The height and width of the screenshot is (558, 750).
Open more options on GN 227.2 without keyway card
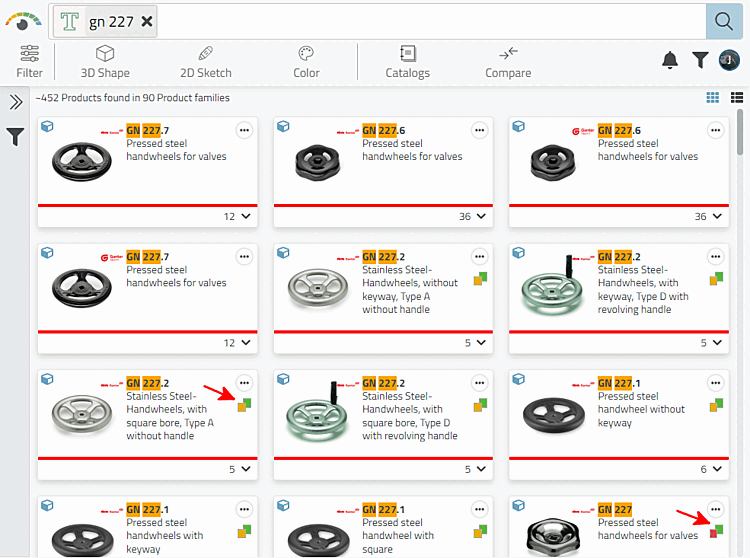click(x=479, y=257)
